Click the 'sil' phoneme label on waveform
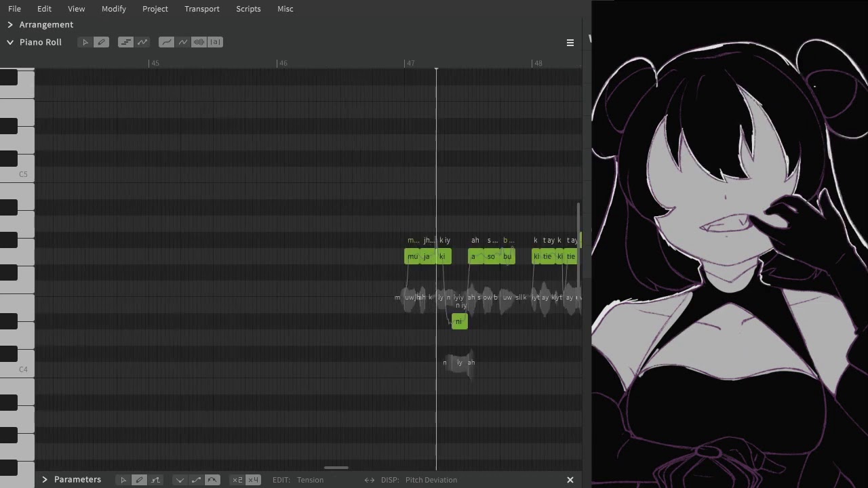The width and height of the screenshot is (868, 488). [519, 298]
